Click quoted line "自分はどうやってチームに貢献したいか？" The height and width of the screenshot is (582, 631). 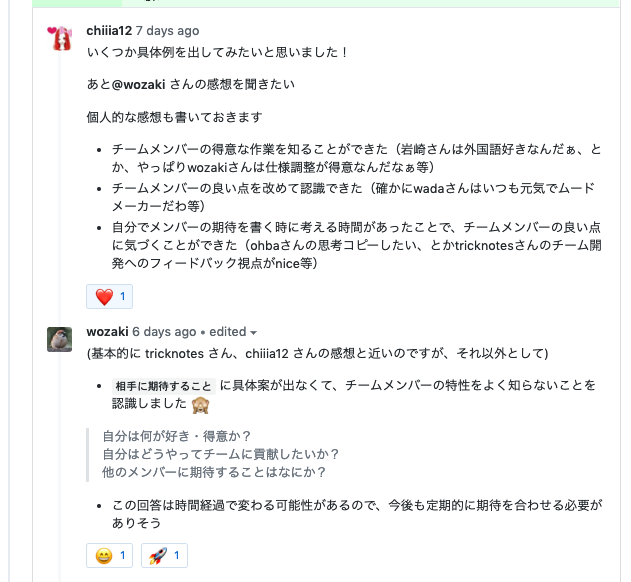[x=221, y=454]
